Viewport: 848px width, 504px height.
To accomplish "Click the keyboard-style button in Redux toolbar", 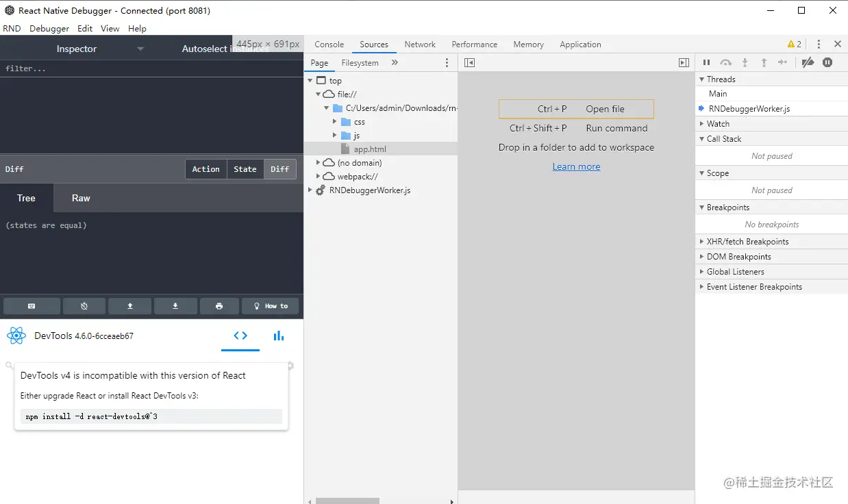I will [x=32, y=306].
